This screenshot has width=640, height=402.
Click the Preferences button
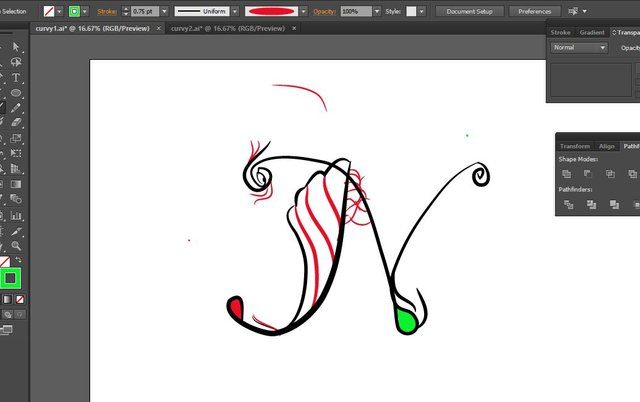tap(535, 11)
